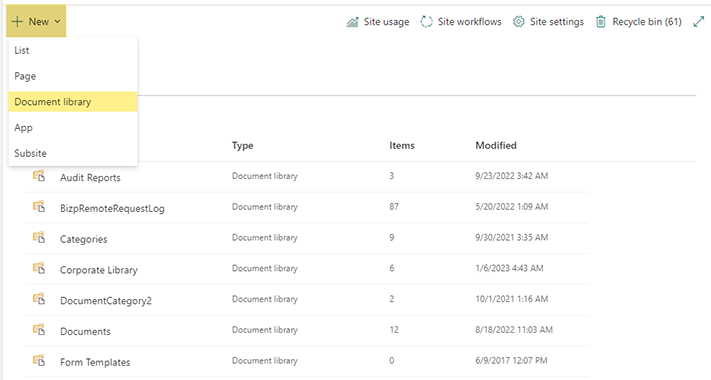Select Subsite from the New menu
This screenshot has width=711, height=380.
[x=73, y=153]
